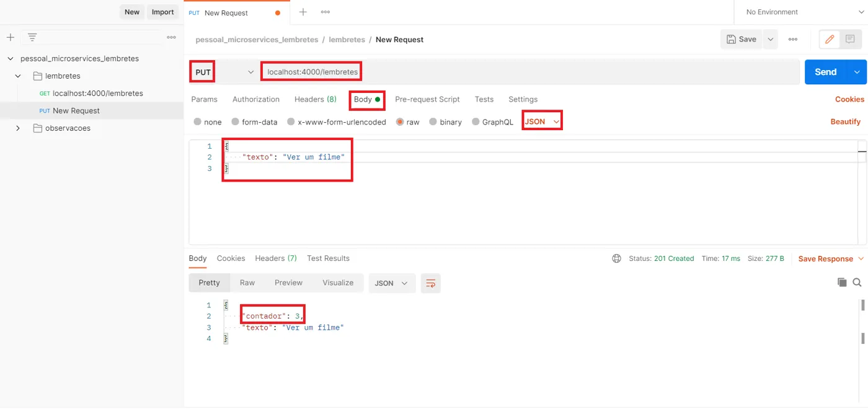Viewport: 868px width, 409px height.
Task: Select the Visualize response view
Action: pyautogui.click(x=338, y=283)
